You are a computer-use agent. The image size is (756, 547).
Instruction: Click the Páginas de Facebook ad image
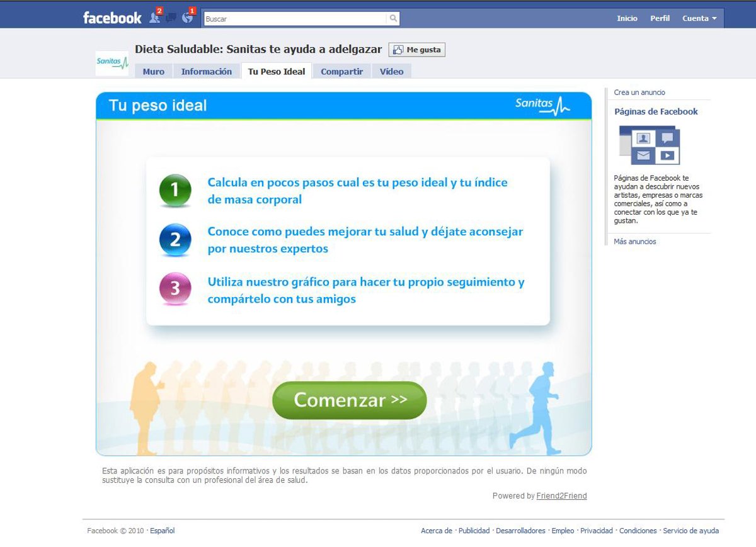(x=649, y=145)
